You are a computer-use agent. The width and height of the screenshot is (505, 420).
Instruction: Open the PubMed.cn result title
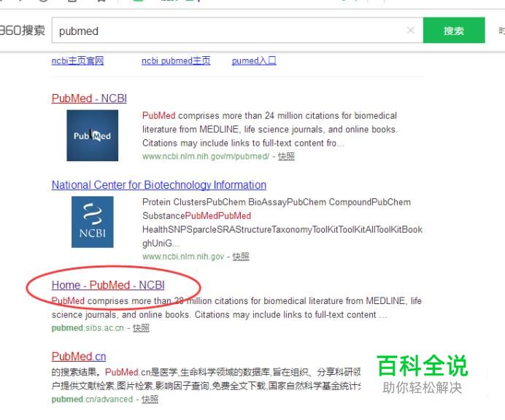coord(79,357)
